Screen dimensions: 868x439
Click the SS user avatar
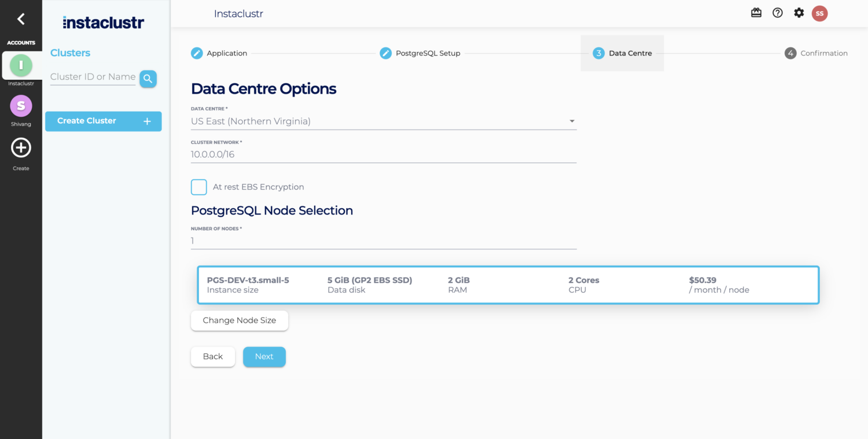[820, 13]
